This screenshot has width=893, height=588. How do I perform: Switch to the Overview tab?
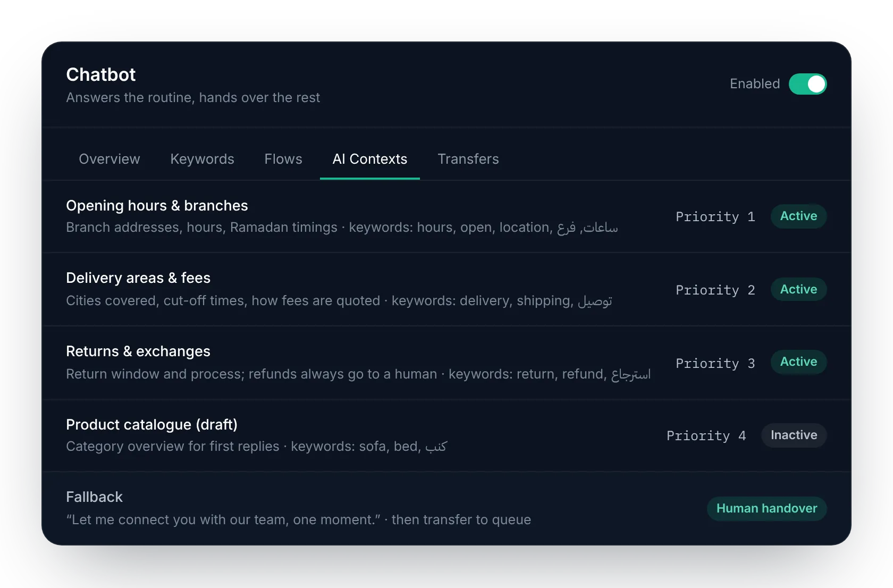click(109, 159)
